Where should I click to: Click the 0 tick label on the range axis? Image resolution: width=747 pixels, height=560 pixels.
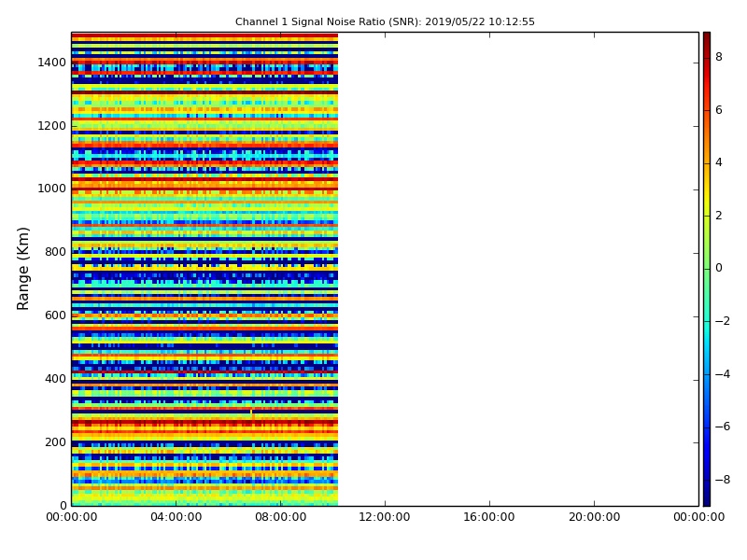tap(63, 505)
